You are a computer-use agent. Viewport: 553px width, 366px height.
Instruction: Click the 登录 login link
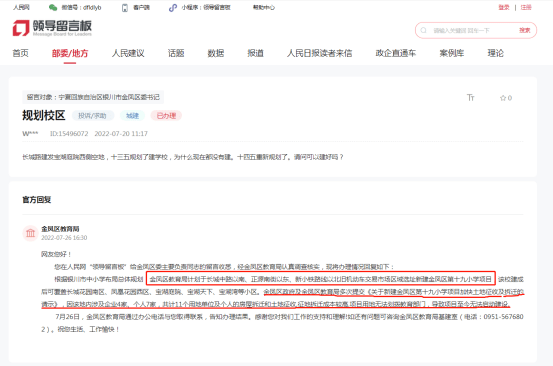point(504,7)
